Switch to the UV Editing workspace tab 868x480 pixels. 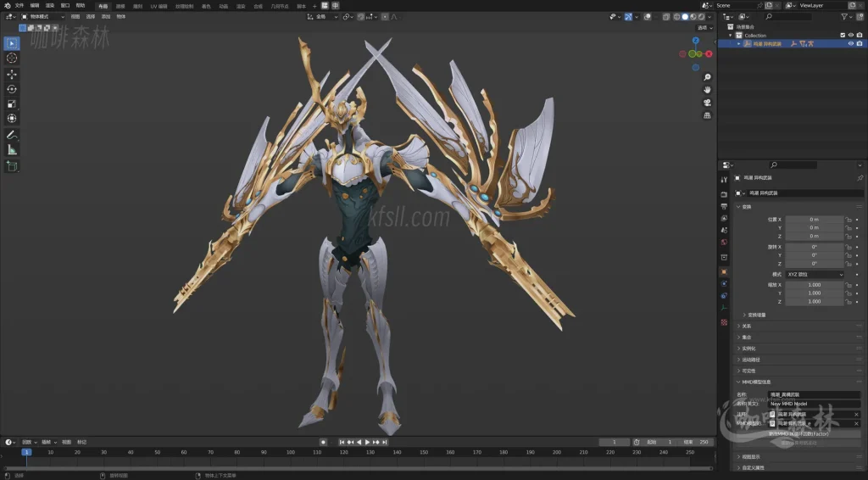(159, 6)
